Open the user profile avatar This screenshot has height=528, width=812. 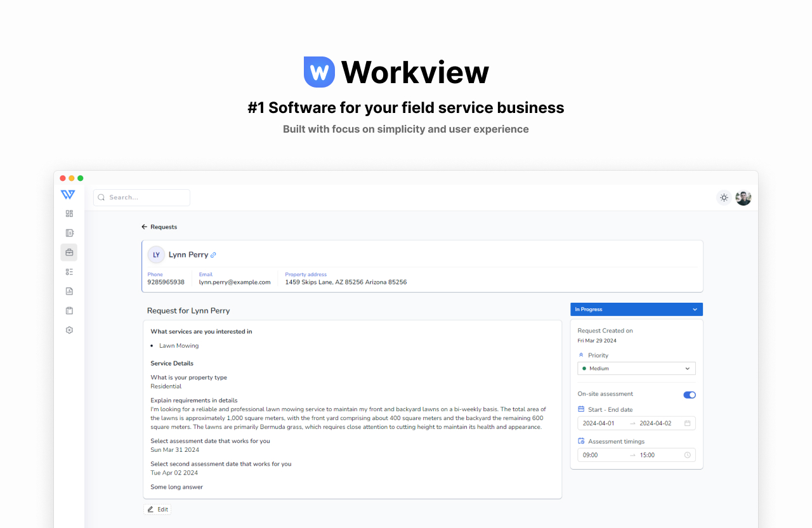point(743,198)
